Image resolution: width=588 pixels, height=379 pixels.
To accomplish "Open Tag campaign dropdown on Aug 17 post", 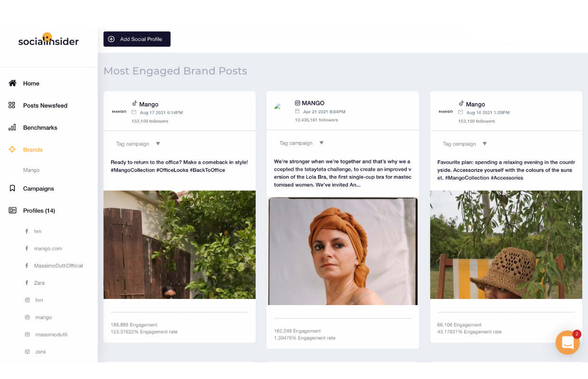I will tap(138, 144).
